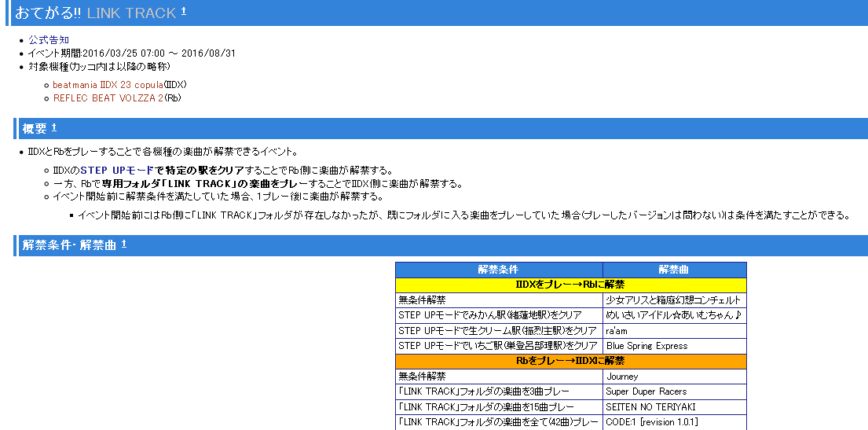Click the イベント期間 date line

point(132,53)
